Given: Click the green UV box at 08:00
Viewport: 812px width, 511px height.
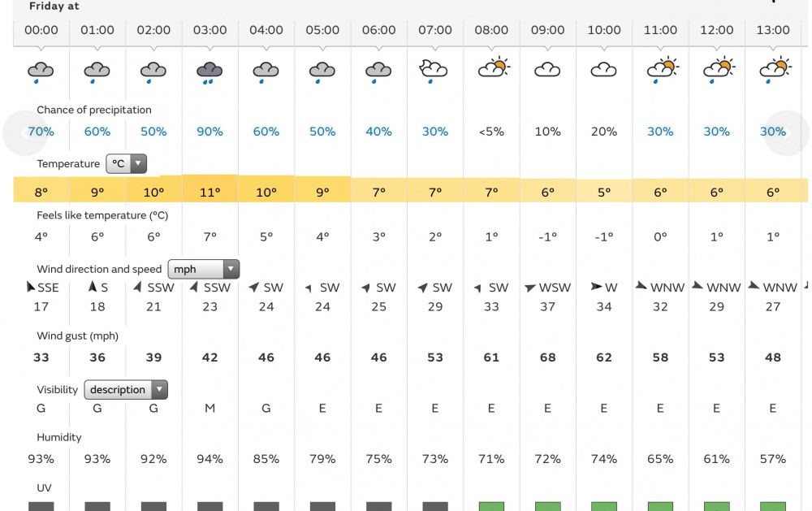Looking at the screenshot, I should point(492,506).
